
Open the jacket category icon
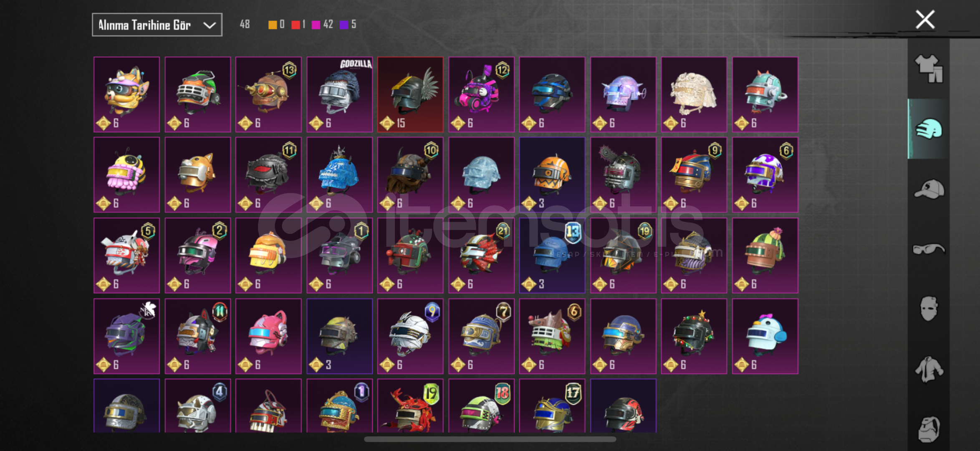(x=929, y=369)
